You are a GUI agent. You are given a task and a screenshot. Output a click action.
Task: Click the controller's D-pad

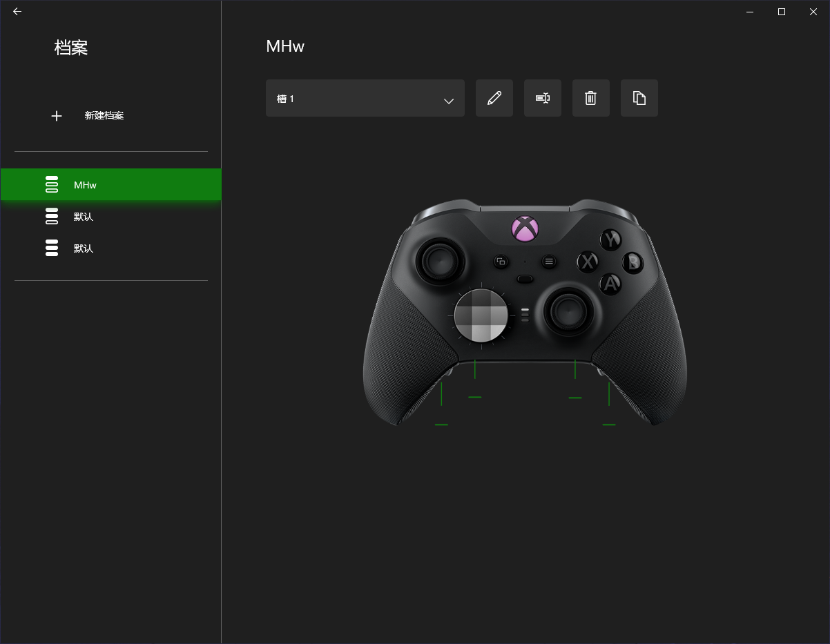tap(481, 315)
